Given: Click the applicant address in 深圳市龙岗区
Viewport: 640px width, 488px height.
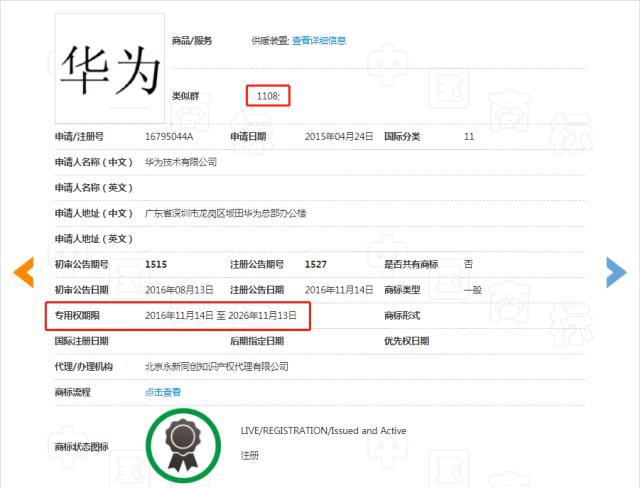Looking at the screenshot, I should pyautogui.click(x=225, y=213).
